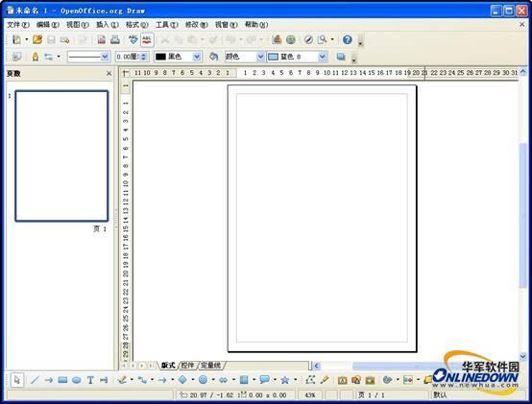Open the fill style 颜色 dropdown

[260, 57]
